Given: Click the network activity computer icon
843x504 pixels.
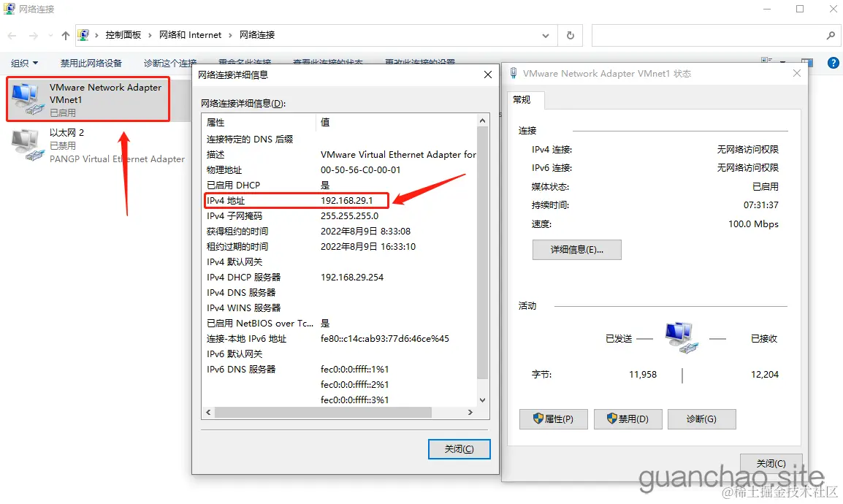Looking at the screenshot, I should coord(681,337).
